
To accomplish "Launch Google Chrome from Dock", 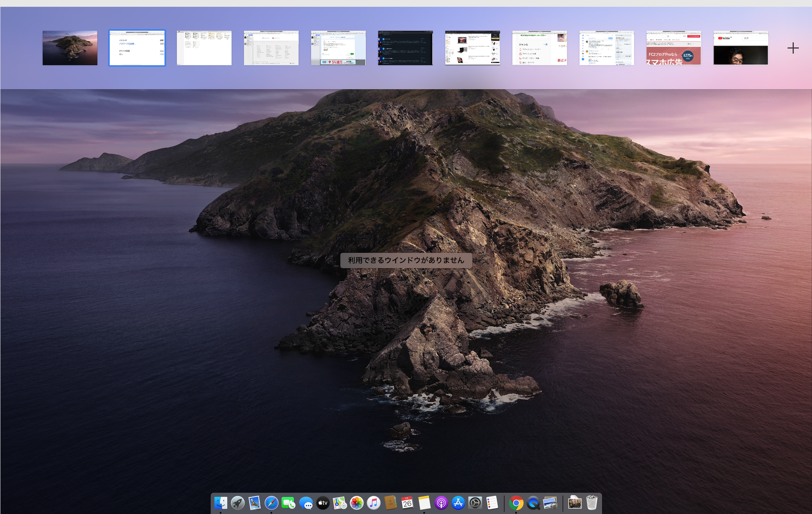I will pyautogui.click(x=516, y=503).
